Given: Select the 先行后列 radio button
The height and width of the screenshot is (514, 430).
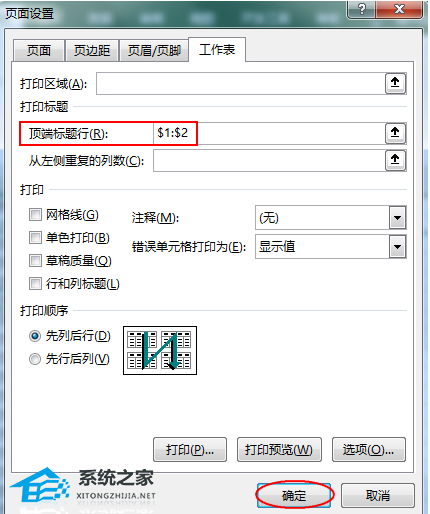Looking at the screenshot, I should click(35, 359).
